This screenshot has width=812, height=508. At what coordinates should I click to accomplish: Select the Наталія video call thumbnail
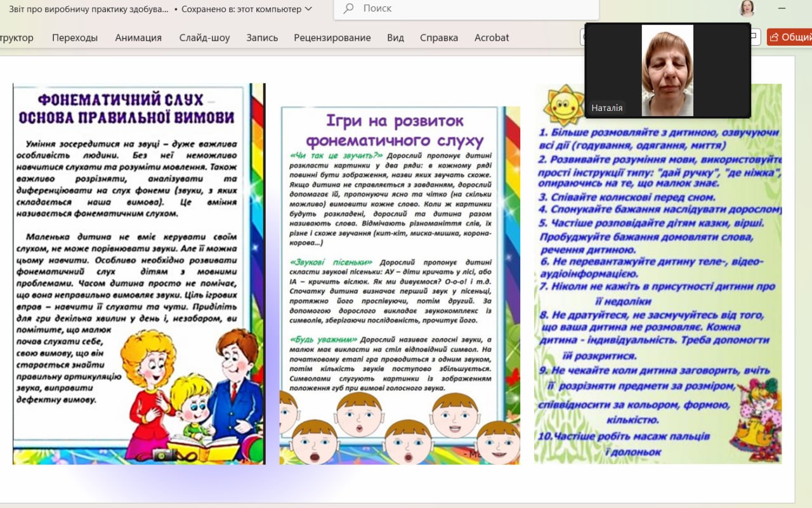click(x=667, y=70)
